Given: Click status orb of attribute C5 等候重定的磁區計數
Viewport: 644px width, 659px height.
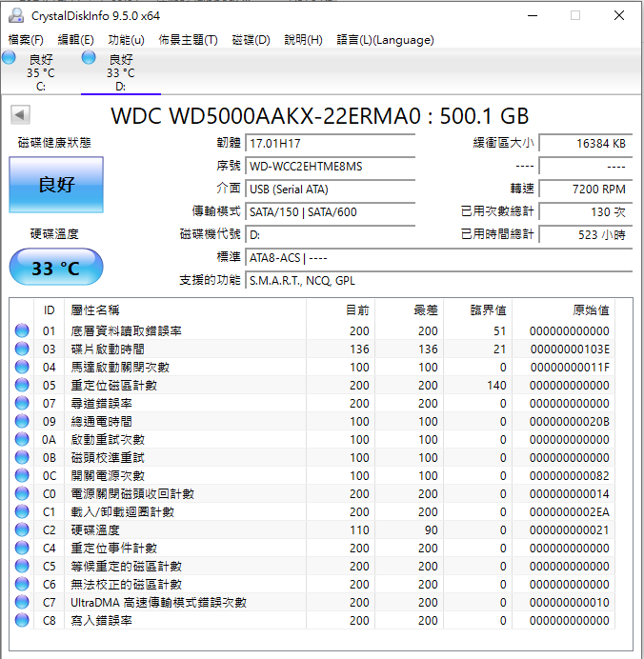Looking at the screenshot, I should click(x=22, y=566).
